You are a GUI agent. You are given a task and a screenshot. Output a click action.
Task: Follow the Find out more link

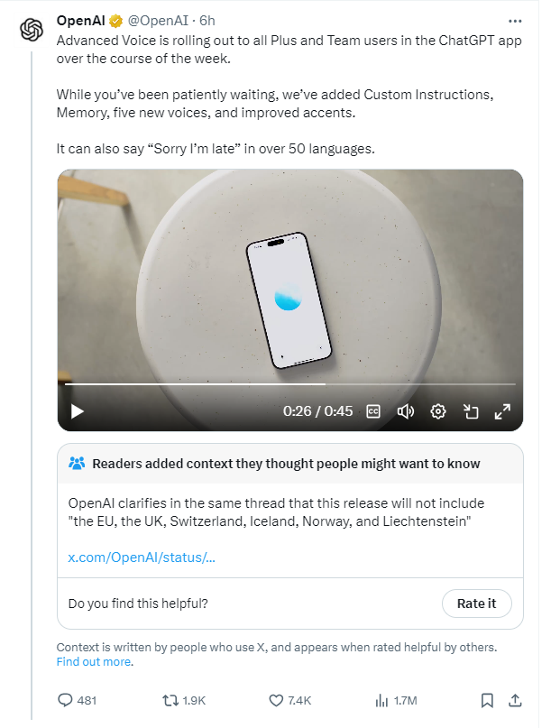pyautogui.click(x=94, y=661)
